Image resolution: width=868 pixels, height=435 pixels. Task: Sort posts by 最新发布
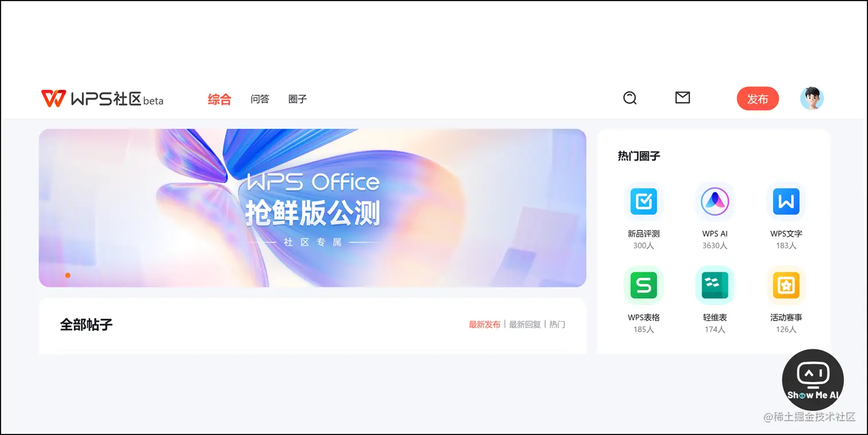[485, 325]
